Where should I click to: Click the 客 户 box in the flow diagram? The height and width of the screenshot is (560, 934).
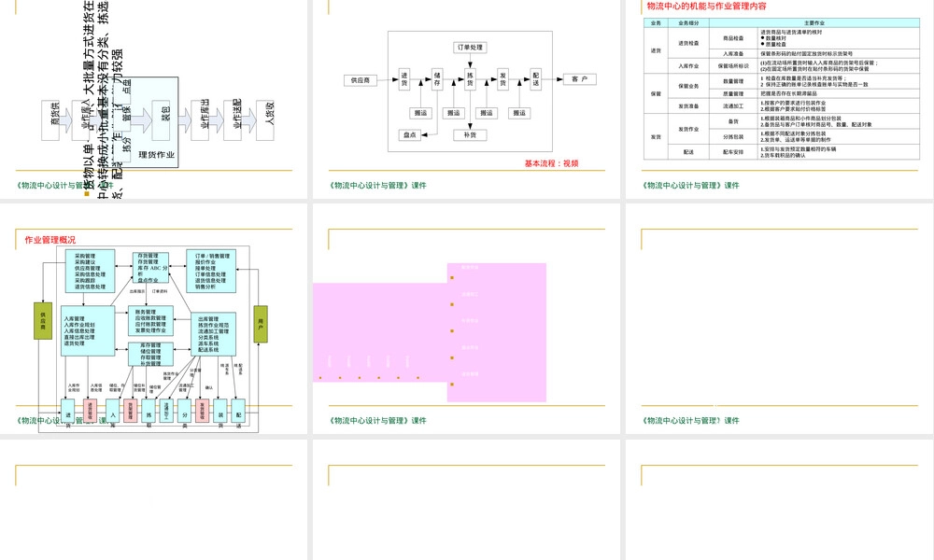click(580, 79)
